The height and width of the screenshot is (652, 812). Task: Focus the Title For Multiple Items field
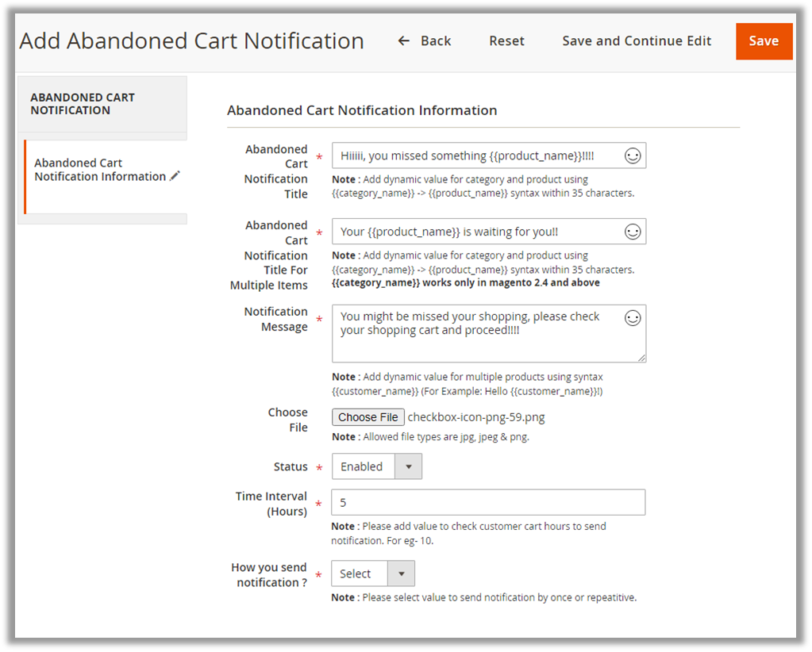476,232
